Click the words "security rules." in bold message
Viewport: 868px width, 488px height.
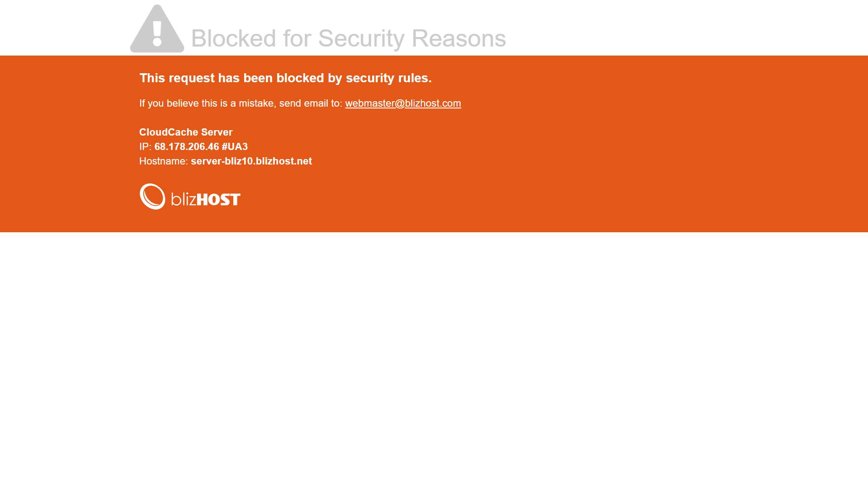coord(389,78)
